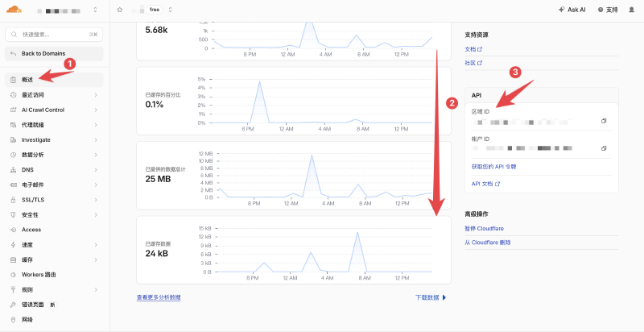Viewport: 644px width, 332px height.
Task: Copy the 帐户 ID value
Action: 603,148
